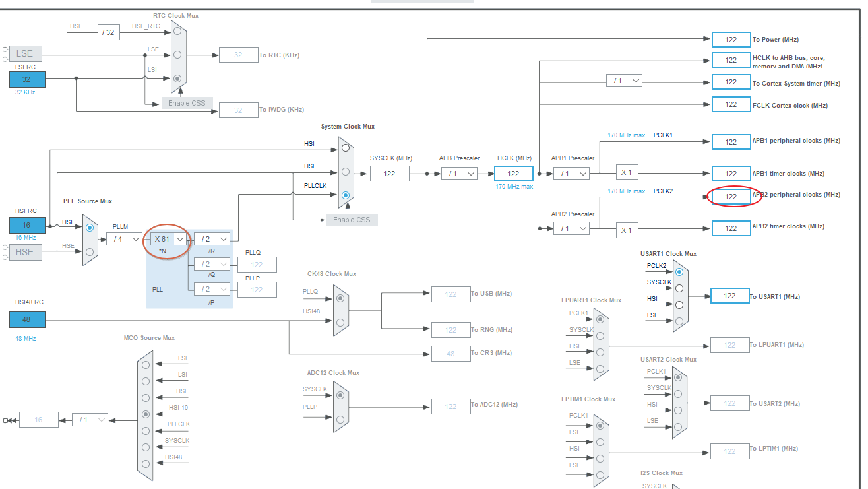This screenshot has width=868, height=489.
Task: Select HSI in System Clock Mux
Action: tap(346, 148)
